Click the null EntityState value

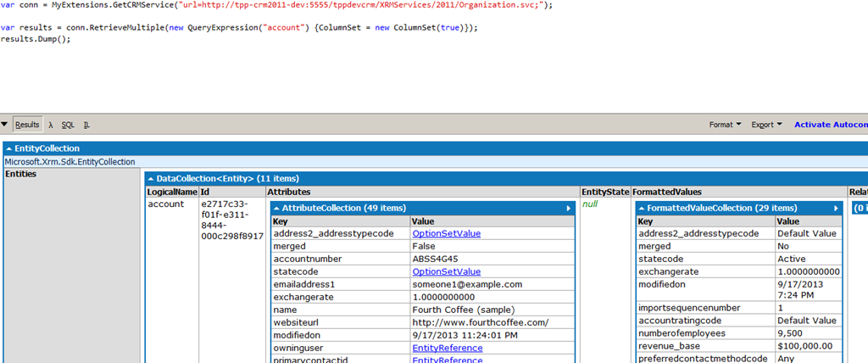coord(590,204)
